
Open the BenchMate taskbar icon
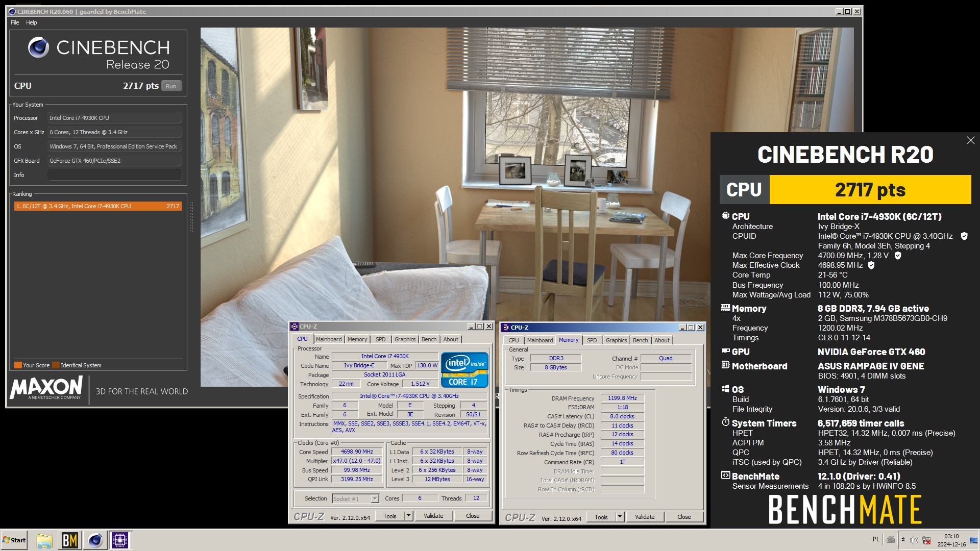click(70, 540)
